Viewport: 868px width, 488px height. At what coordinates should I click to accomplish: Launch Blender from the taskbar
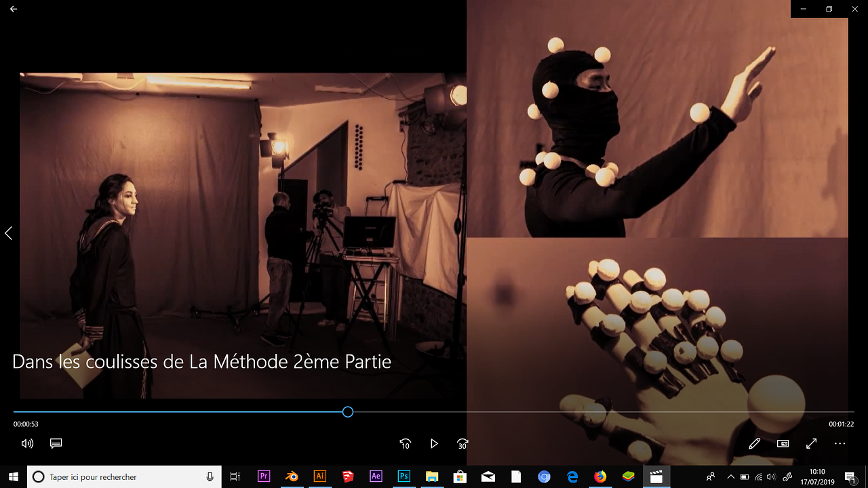(x=292, y=476)
